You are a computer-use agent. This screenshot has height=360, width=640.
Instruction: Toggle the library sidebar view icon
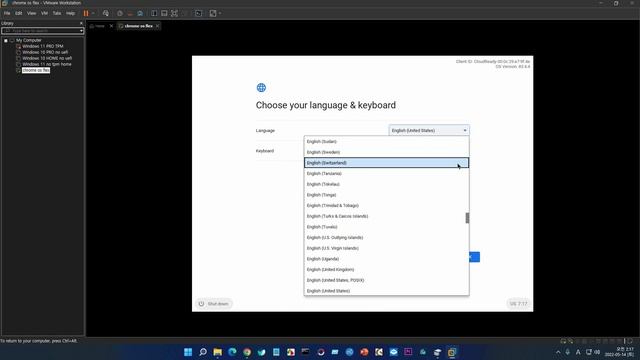154,13
